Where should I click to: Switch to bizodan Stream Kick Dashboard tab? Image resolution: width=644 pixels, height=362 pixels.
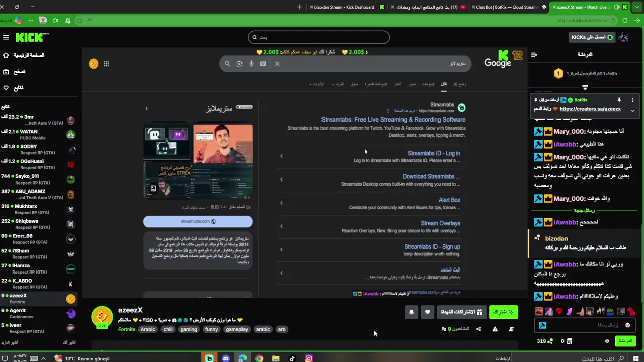[347, 7]
